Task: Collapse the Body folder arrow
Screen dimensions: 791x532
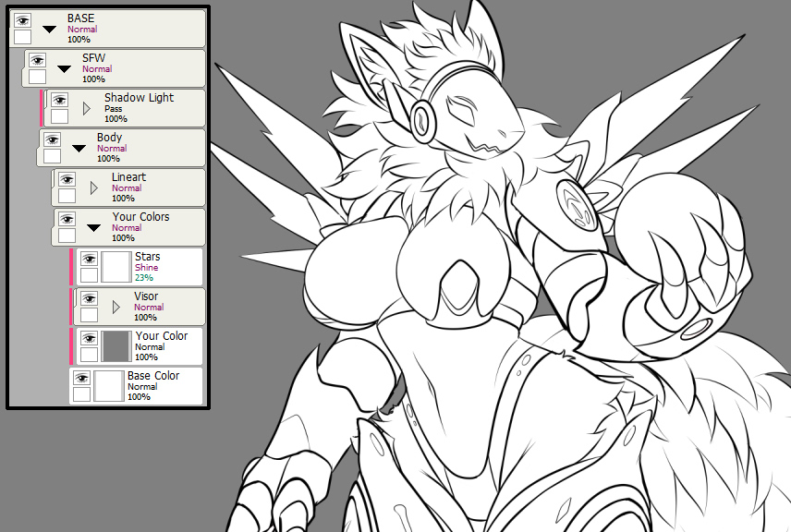Action: tap(79, 149)
